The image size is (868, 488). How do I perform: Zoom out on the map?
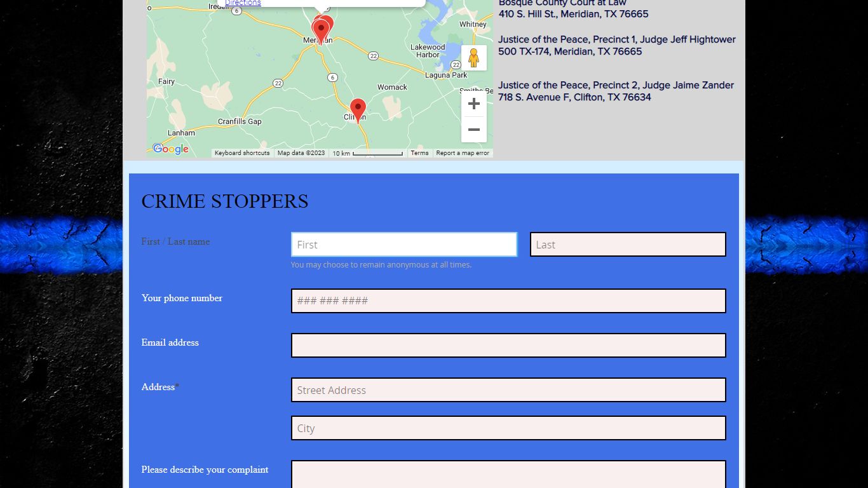click(473, 130)
